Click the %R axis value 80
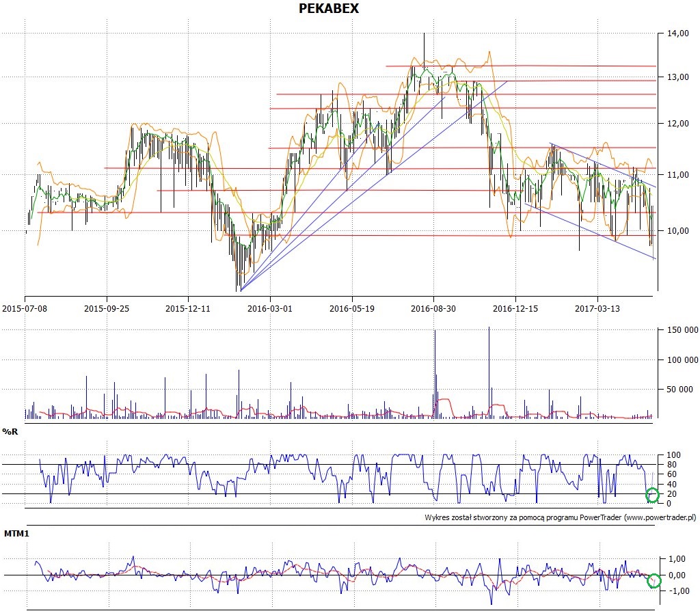 672,465
